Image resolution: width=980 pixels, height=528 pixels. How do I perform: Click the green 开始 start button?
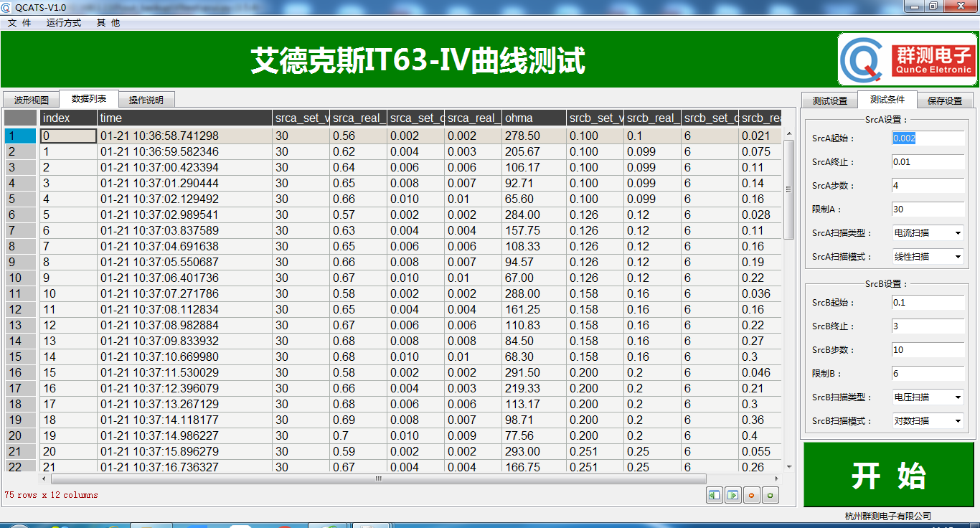coord(889,475)
